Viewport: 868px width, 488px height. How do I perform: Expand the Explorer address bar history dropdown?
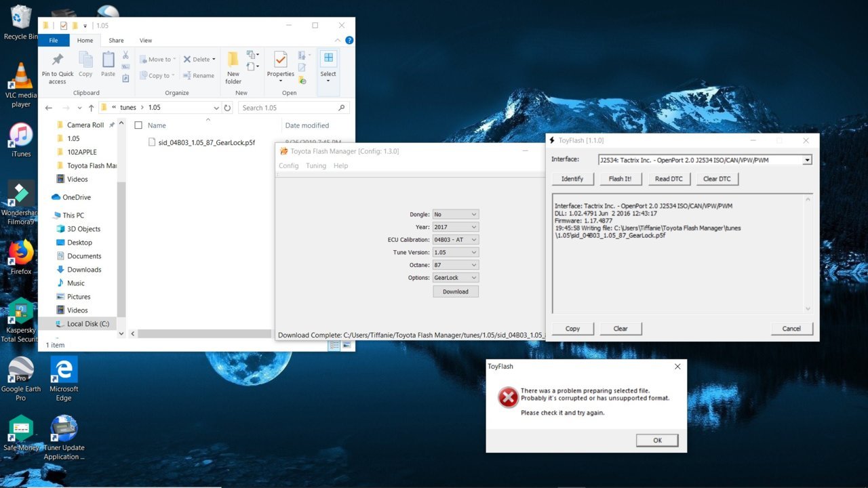[x=216, y=108]
